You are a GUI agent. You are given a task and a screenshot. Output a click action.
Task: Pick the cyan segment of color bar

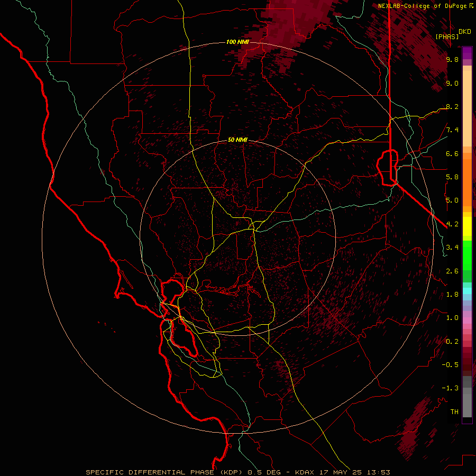[x=467, y=291]
